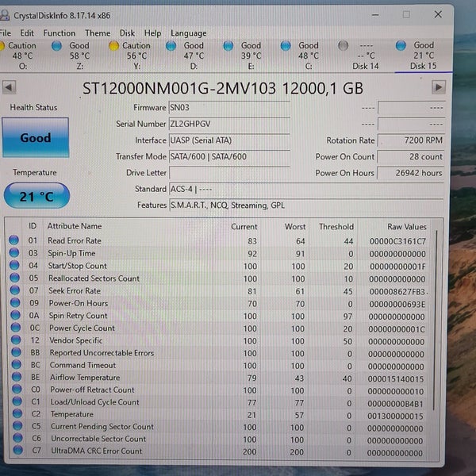Click the Standard field ACS-4
The image size is (476, 476).
(306, 189)
